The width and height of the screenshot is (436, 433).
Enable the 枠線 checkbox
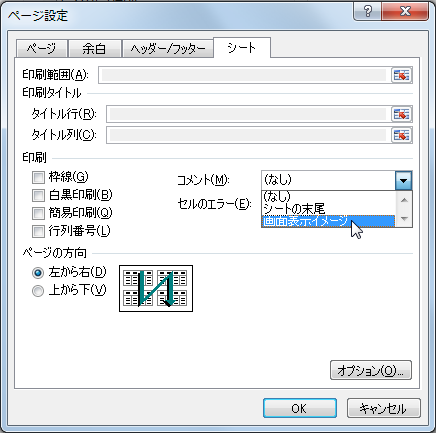[x=38, y=177]
